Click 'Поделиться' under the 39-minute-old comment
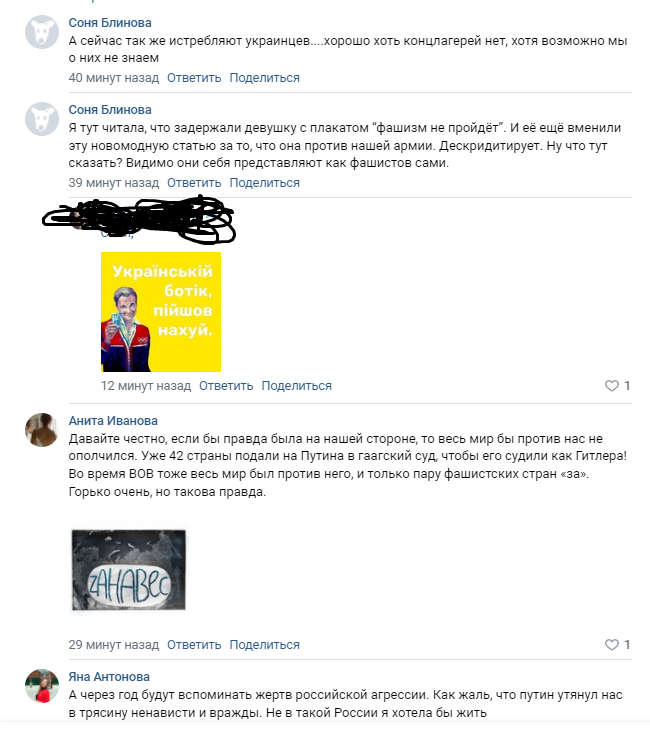 [x=264, y=183]
